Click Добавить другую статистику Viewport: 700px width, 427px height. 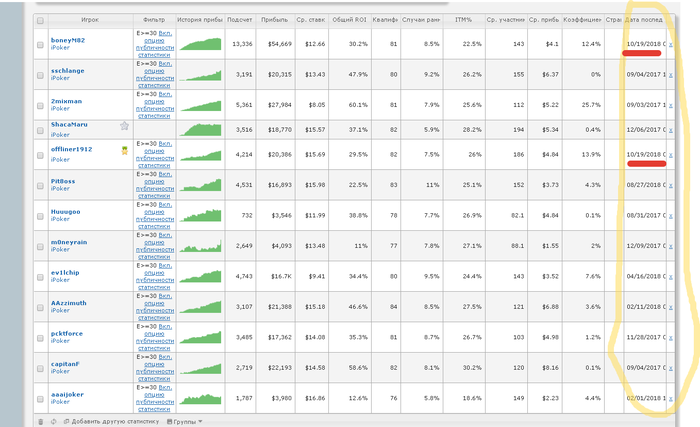tap(112, 422)
